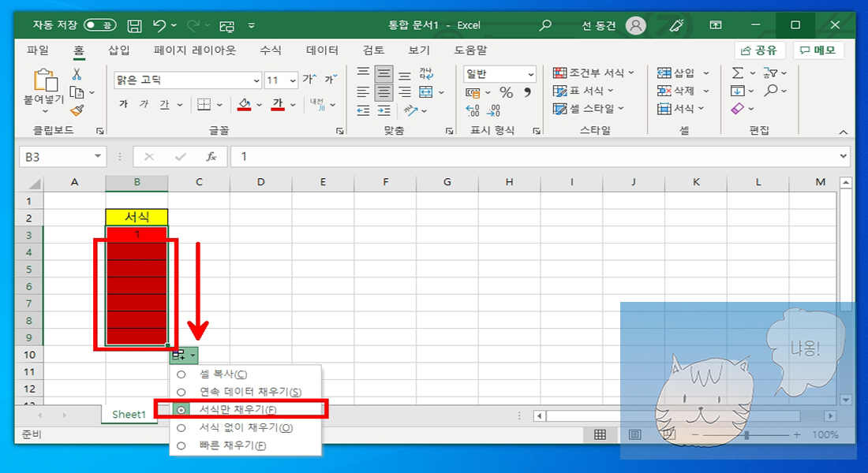868x473 pixels.
Task: Open 조건부 서식 (Conditional Formatting) menu
Action: point(593,73)
